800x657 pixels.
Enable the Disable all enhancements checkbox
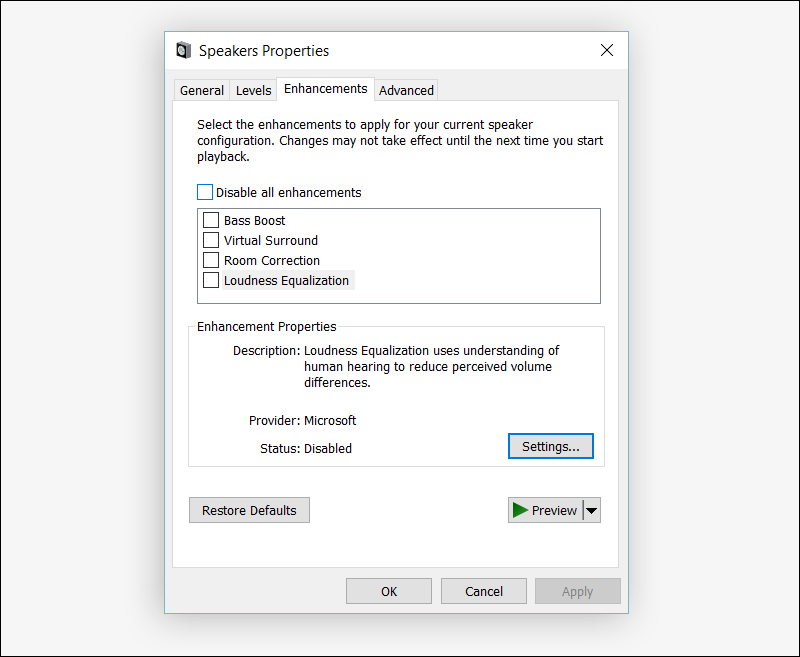coord(205,192)
